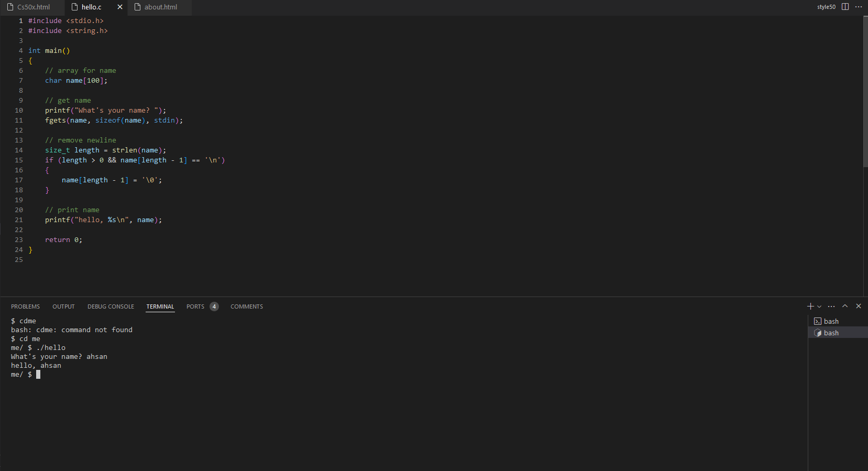Close the hello.c editor tab
The height and width of the screenshot is (471, 868).
click(x=119, y=7)
